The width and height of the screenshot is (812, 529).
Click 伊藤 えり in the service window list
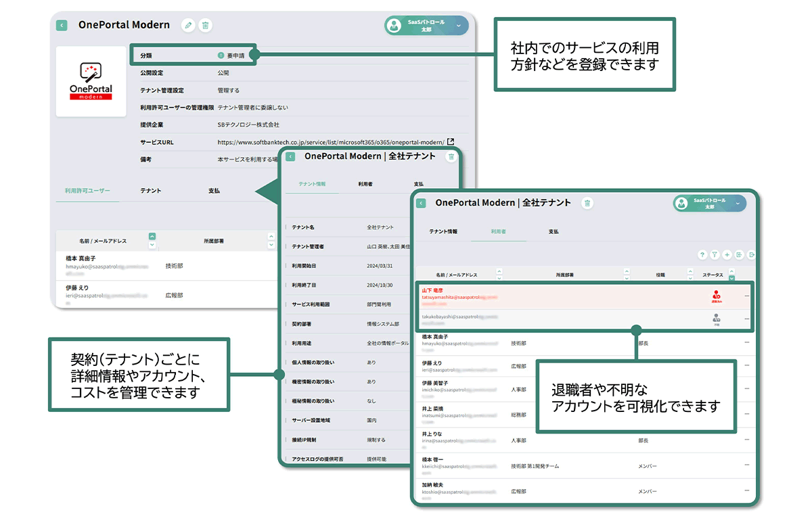(76, 287)
